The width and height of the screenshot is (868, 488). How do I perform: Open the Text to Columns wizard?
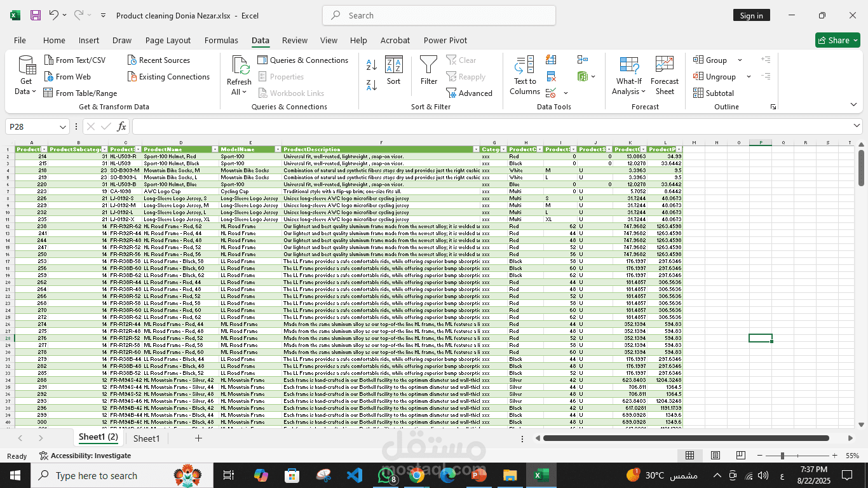(x=525, y=75)
